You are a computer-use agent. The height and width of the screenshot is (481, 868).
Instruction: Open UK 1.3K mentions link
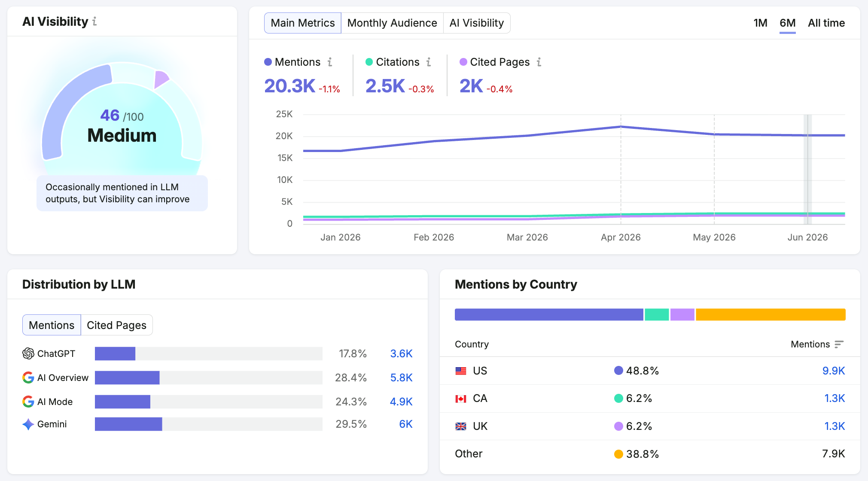(x=834, y=426)
